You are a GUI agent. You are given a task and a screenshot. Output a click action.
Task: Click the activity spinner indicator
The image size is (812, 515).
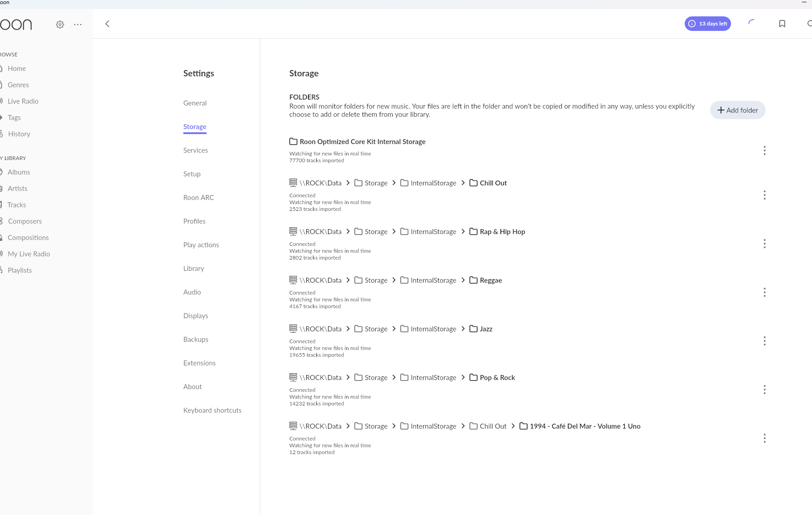(751, 23)
